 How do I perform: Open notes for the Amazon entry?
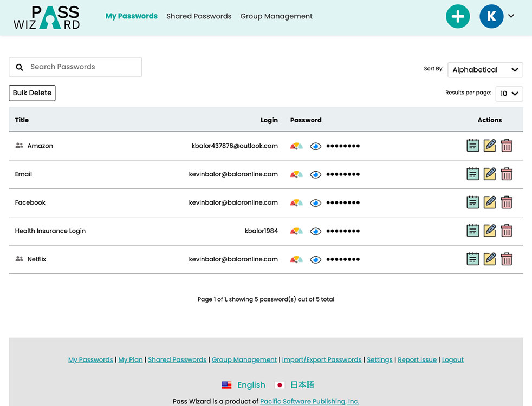tap(472, 146)
